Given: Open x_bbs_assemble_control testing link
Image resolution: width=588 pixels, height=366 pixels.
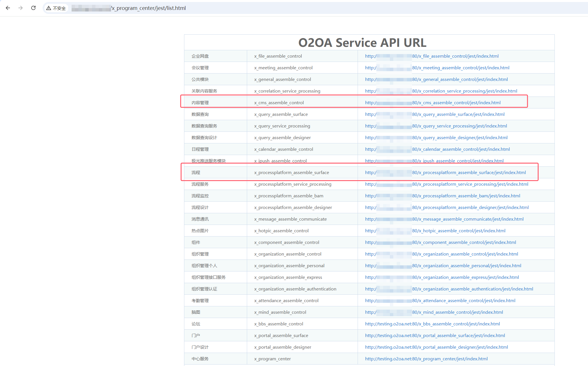Looking at the screenshot, I should pos(432,324).
